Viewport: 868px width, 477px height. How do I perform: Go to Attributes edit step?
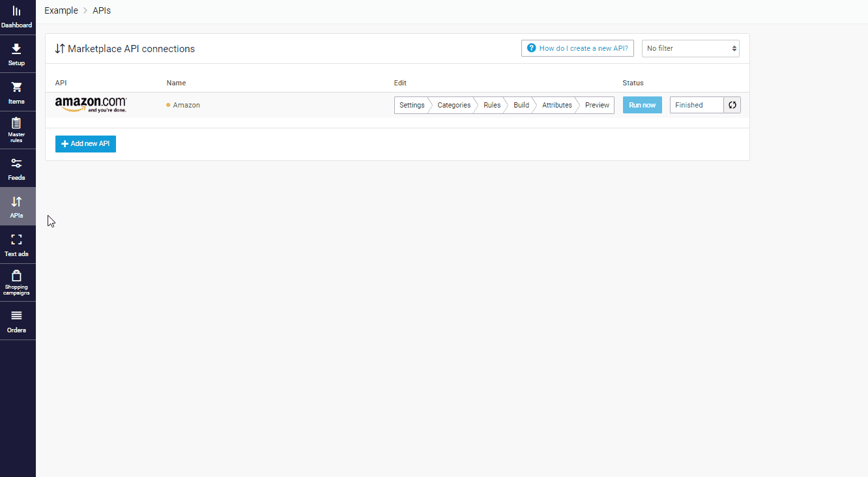click(x=557, y=105)
